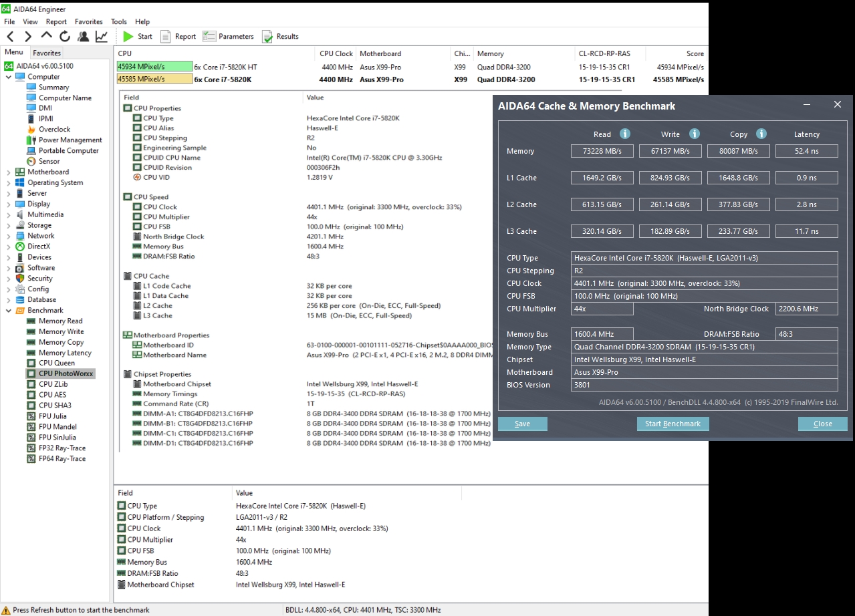Click the Memory Read value field 73228 MB/s
The width and height of the screenshot is (855, 616).
coord(602,151)
